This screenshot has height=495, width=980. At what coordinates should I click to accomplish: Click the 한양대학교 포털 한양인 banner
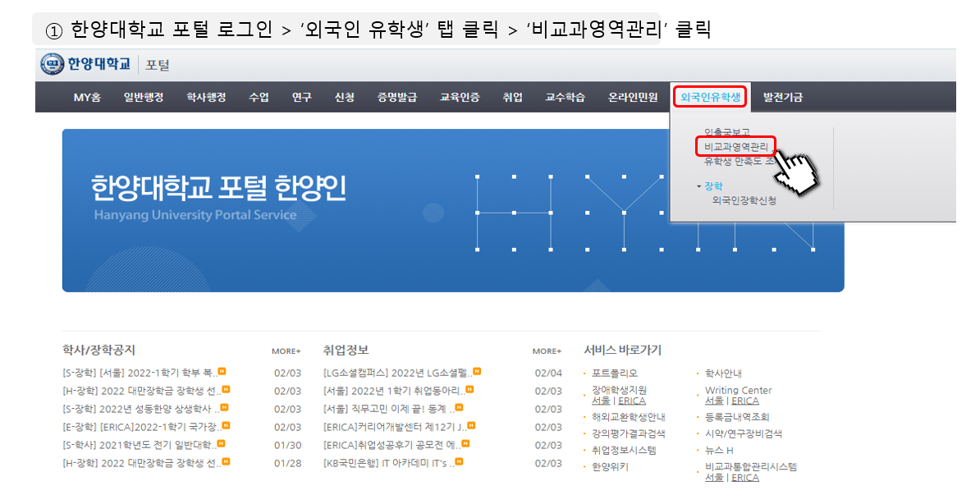click(452, 210)
